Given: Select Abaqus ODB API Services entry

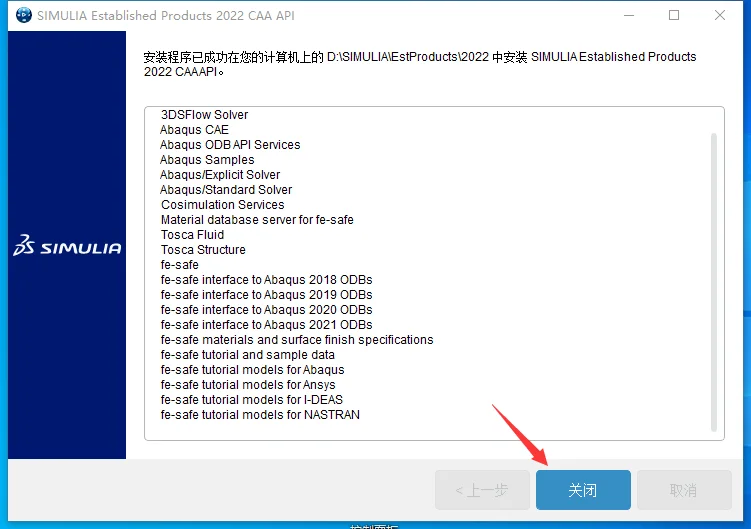Looking at the screenshot, I should tap(230, 145).
